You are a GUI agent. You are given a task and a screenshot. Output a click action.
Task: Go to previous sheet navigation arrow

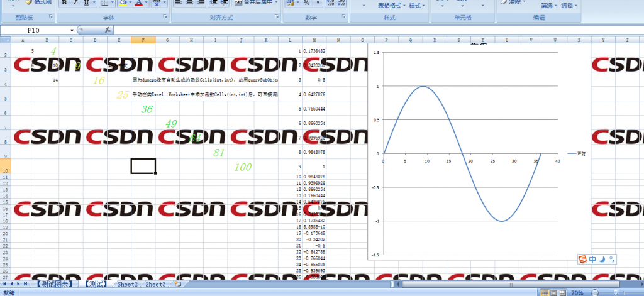[x=11, y=283]
